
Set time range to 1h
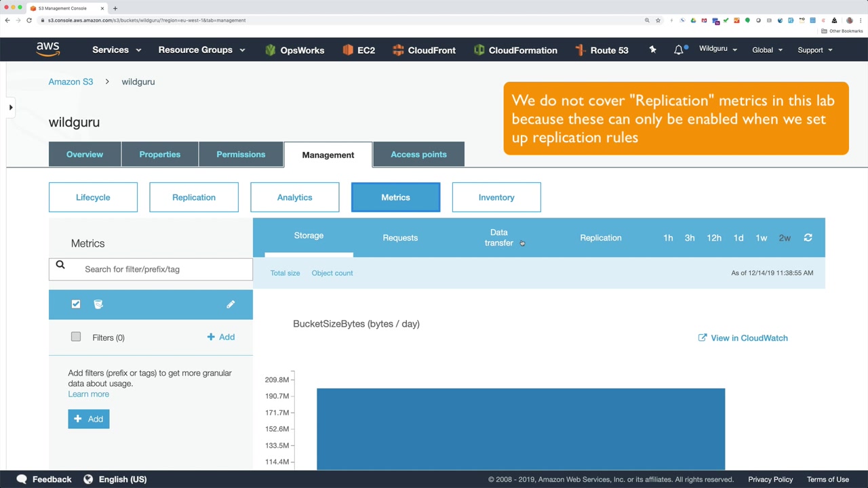668,238
